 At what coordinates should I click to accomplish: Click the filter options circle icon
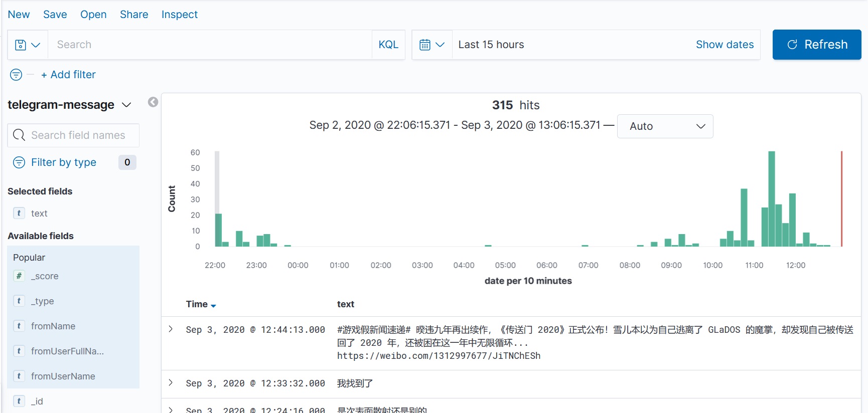point(16,75)
